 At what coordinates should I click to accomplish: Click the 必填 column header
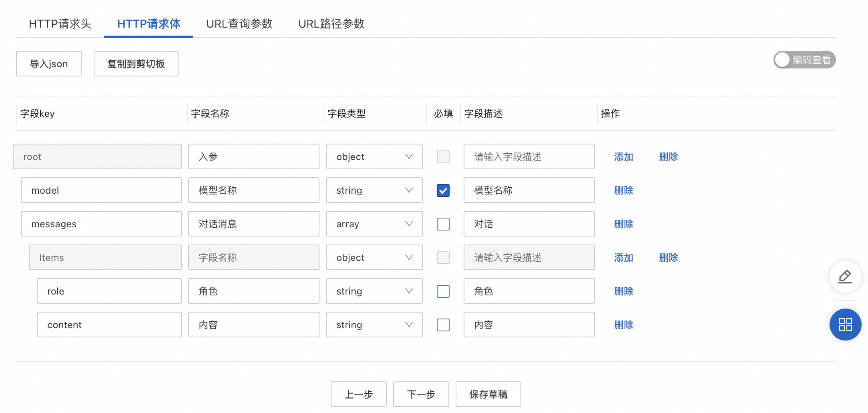(x=444, y=114)
